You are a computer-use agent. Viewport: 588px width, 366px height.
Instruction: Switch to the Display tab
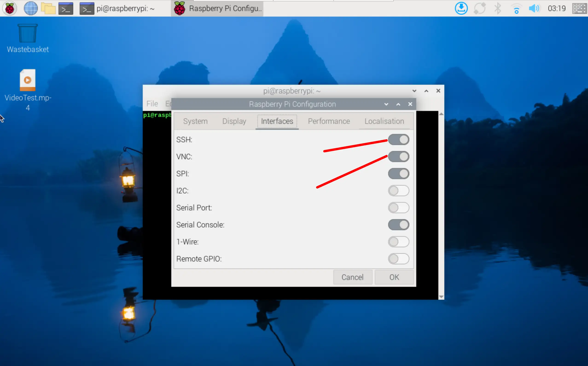(234, 121)
